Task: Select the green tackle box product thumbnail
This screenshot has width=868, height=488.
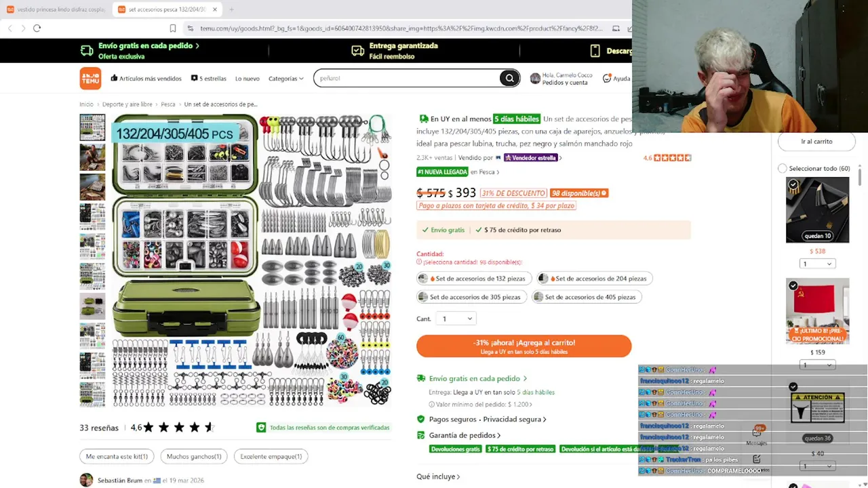Action: click(x=92, y=306)
